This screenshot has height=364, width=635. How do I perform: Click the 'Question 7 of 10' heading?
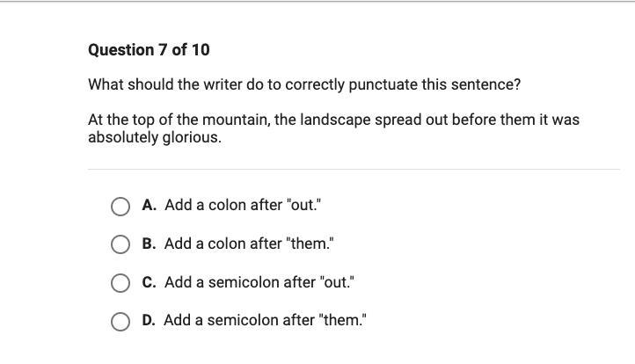149,50
